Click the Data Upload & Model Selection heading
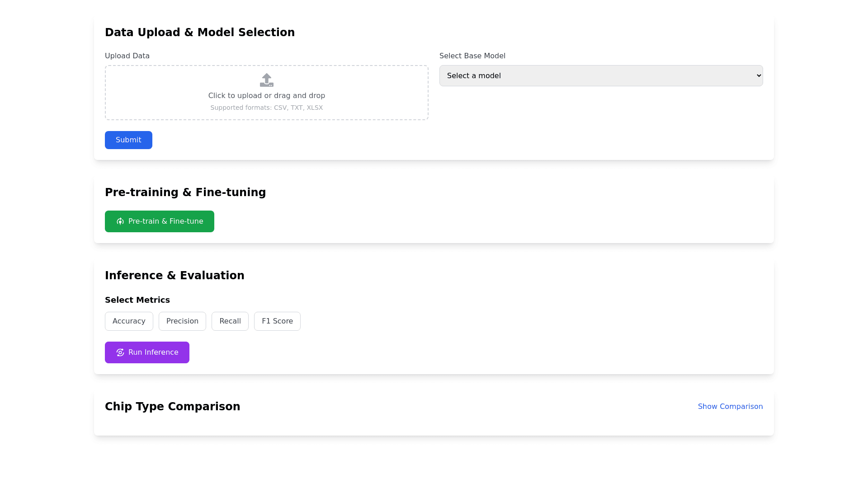This screenshot has width=868, height=488. point(199,33)
